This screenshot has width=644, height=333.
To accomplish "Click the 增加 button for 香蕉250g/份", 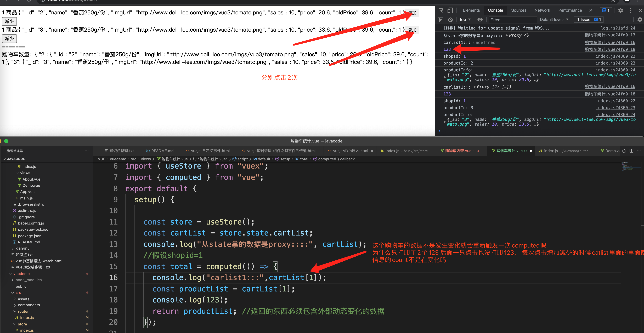I will 412,30.
